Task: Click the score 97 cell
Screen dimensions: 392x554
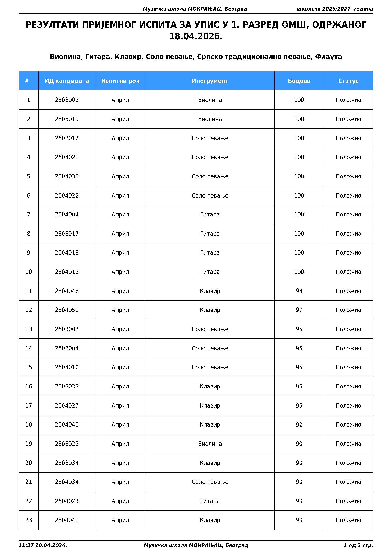Action: (x=299, y=310)
